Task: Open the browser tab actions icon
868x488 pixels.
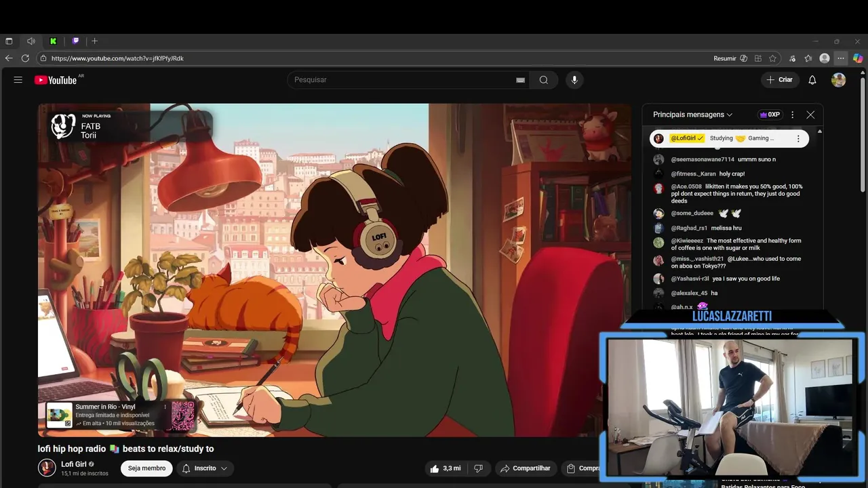Action: tap(9, 41)
